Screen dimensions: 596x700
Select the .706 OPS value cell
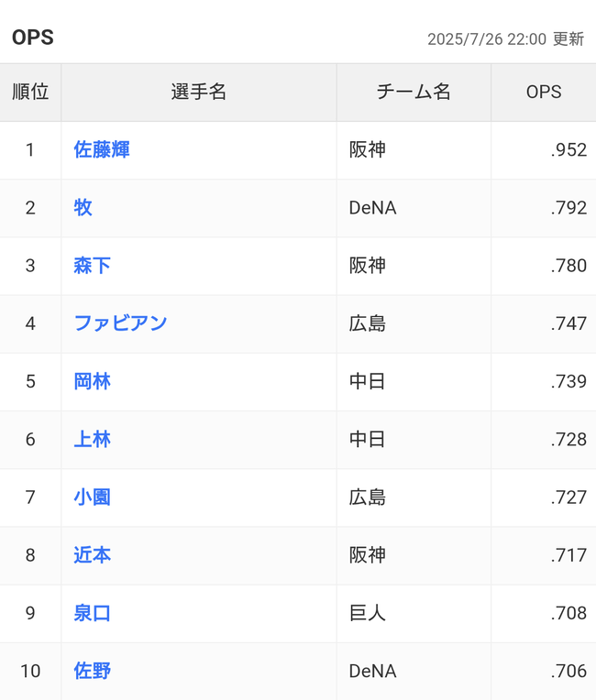[544, 672]
